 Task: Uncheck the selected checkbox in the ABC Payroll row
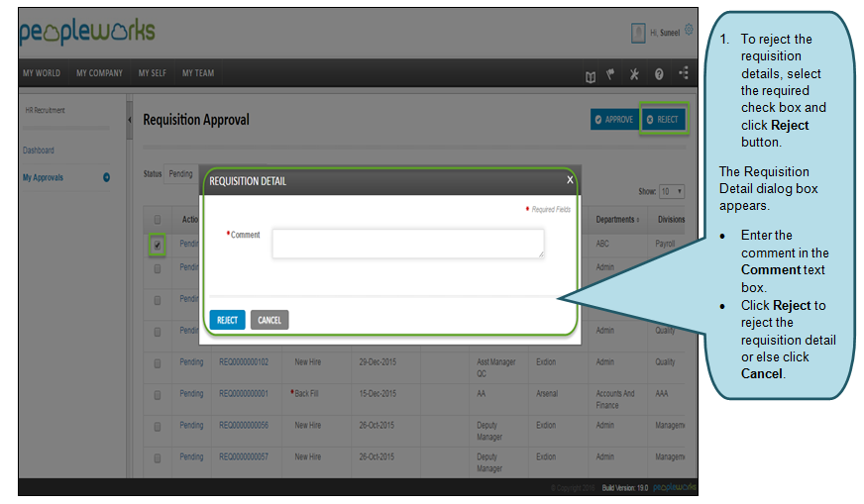(158, 246)
